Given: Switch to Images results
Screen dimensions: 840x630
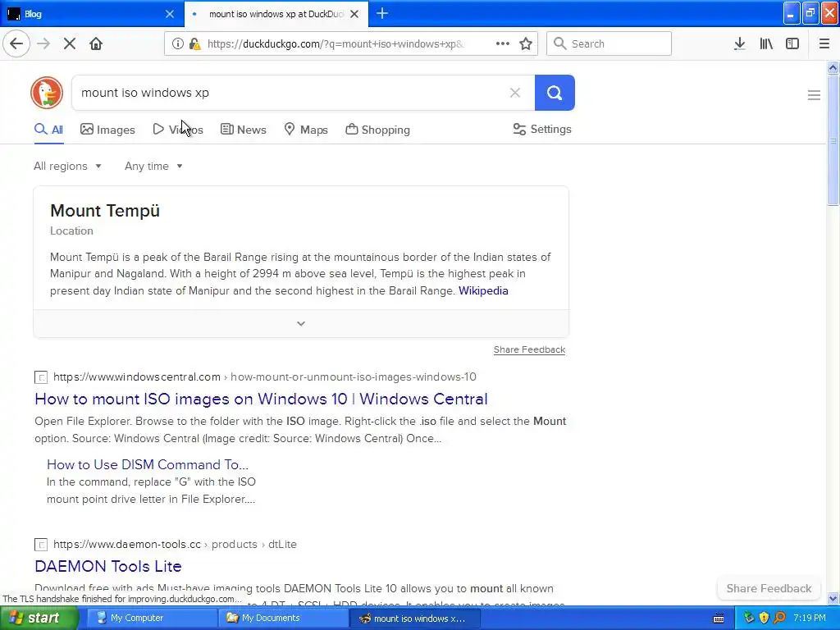Looking at the screenshot, I should click(x=107, y=130).
